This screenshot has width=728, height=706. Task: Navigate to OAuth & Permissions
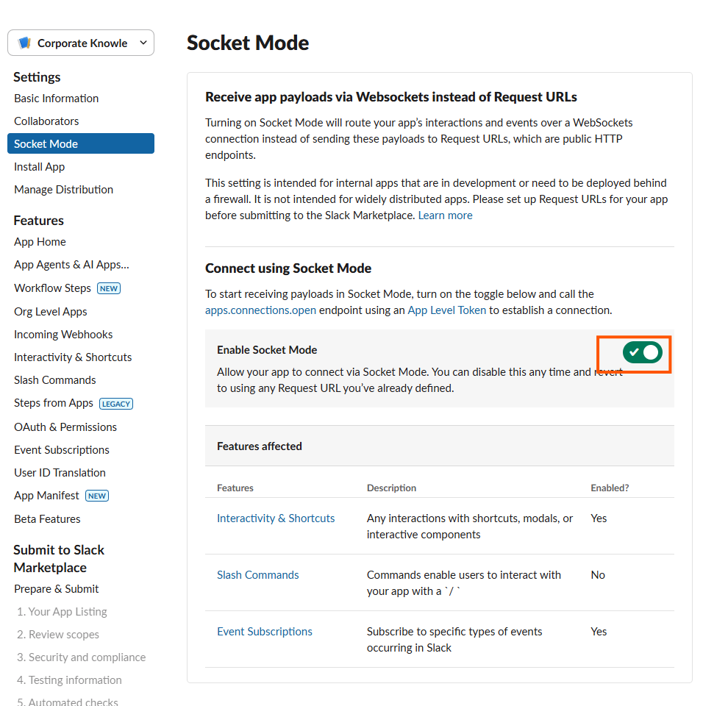(65, 427)
